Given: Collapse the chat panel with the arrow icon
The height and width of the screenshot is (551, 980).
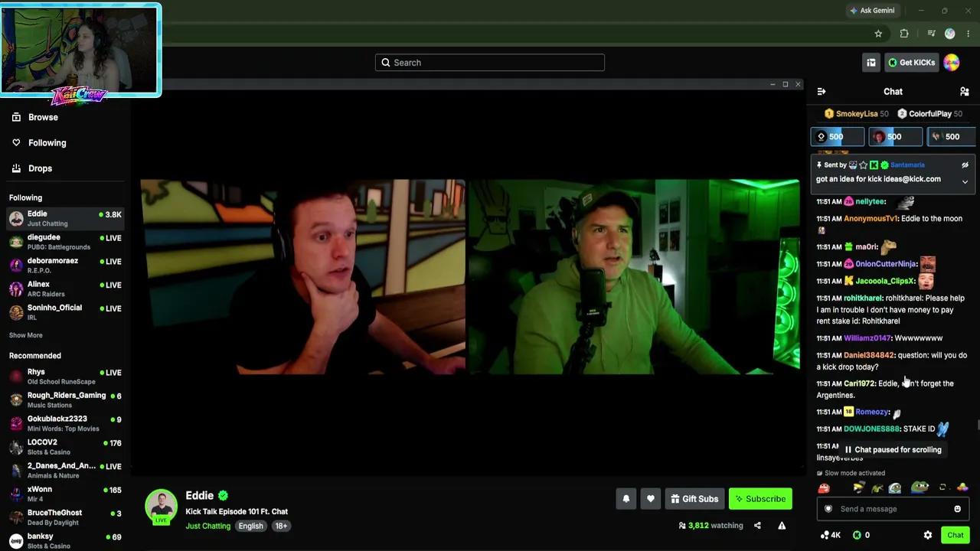Looking at the screenshot, I should (x=822, y=92).
